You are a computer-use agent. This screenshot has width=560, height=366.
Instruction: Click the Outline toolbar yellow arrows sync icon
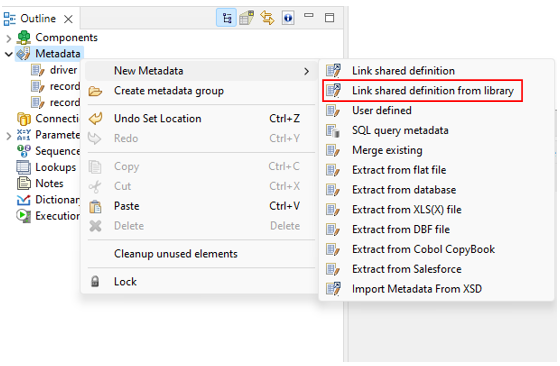point(267,17)
